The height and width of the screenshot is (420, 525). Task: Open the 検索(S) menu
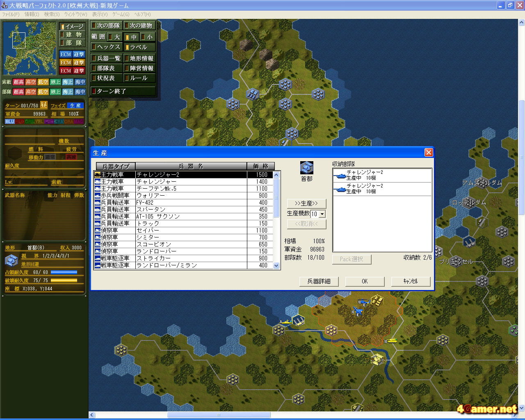tap(52, 14)
